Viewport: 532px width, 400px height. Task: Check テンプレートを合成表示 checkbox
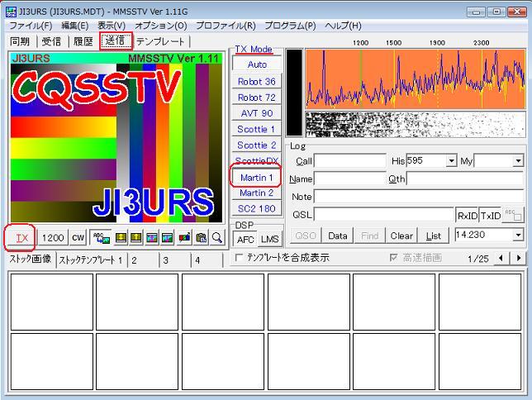(x=240, y=258)
